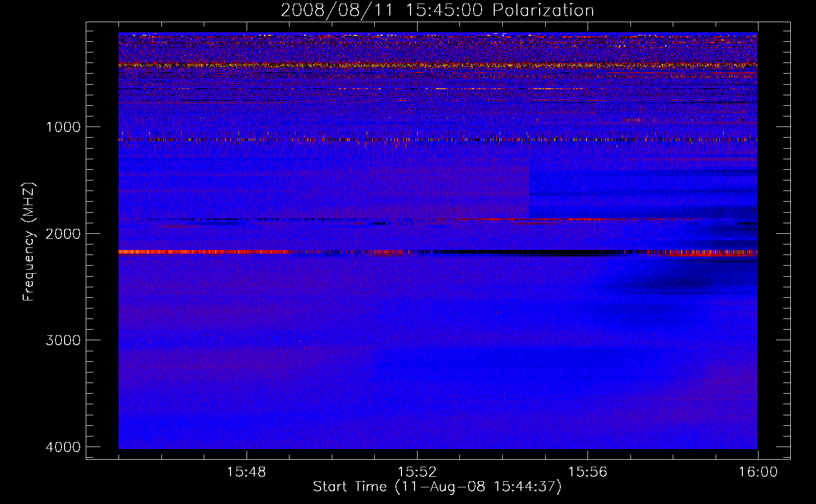The width and height of the screenshot is (816, 504).
Task: Click the bright red band near 2200 MHz
Action: [x=204, y=252]
